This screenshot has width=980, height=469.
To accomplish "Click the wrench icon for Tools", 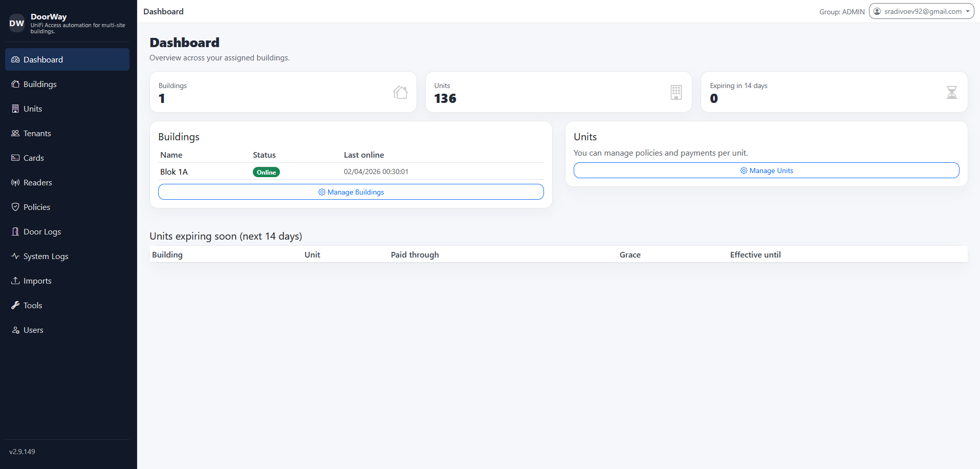I will click(x=15, y=306).
